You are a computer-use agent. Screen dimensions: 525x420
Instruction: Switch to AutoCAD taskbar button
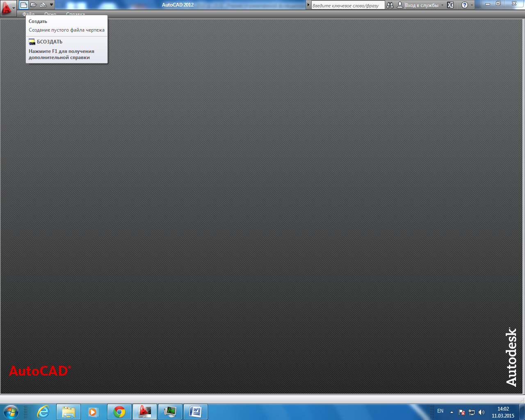pyautogui.click(x=145, y=412)
